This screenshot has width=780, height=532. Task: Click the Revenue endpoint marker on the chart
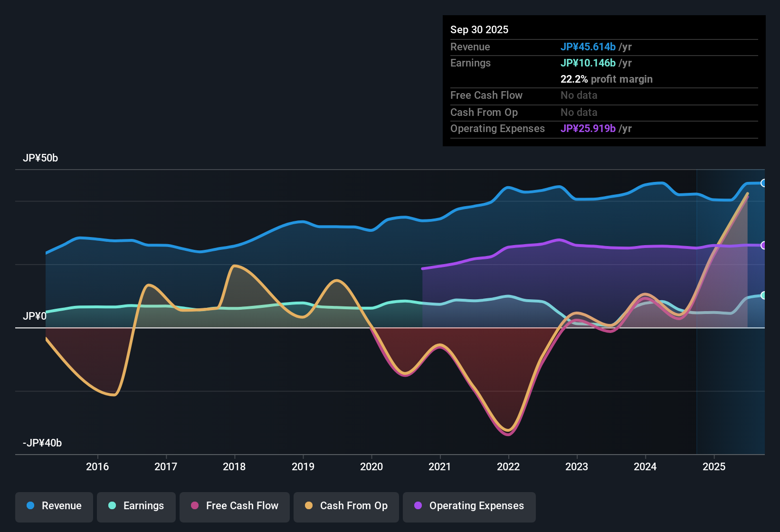(764, 182)
